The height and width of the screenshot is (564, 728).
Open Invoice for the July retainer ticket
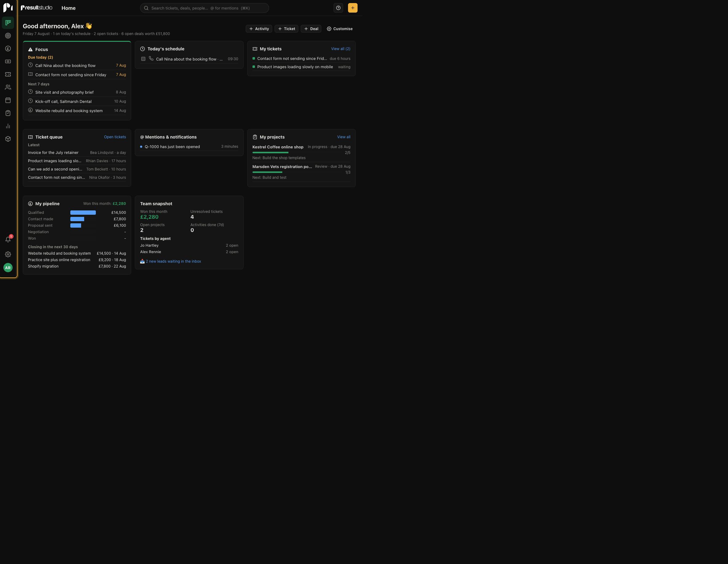tap(77, 153)
